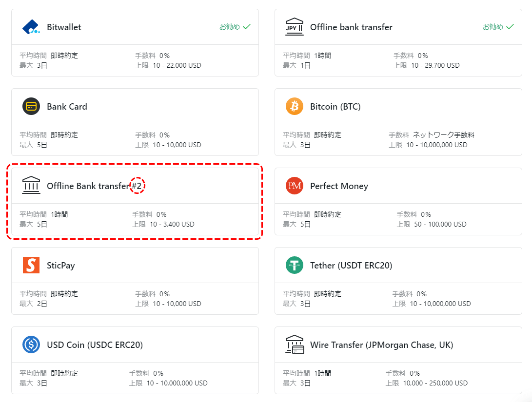The height and width of the screenshot is (402, 532).
Task: Click the blue USD Coin dollar icon
Action: pos(31,345)
